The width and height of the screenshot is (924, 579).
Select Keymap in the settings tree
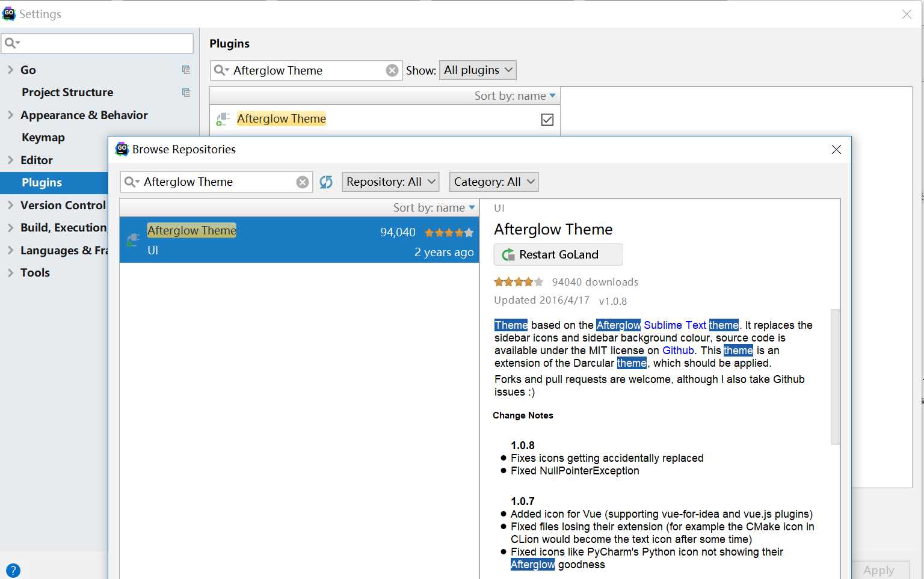43,138
